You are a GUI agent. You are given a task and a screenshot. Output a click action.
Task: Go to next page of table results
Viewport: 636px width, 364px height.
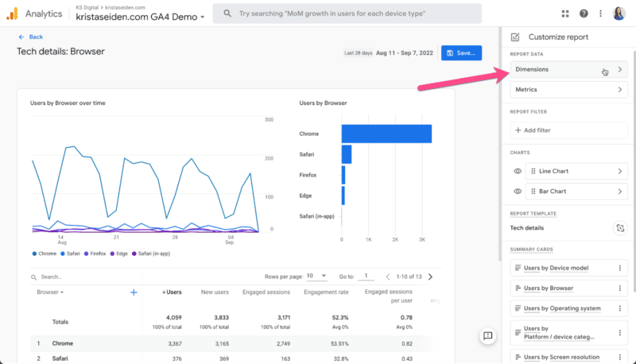point(430,277)
